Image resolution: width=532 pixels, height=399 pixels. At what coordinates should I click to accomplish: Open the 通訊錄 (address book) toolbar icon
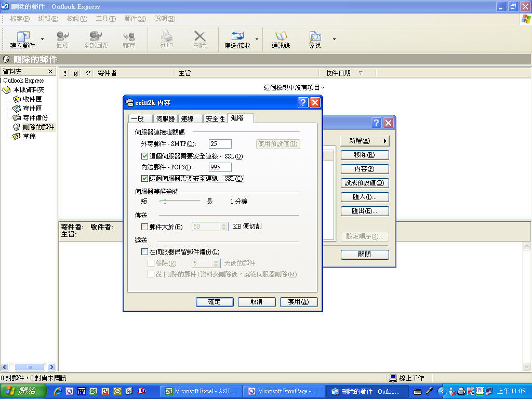coord(281,39)
